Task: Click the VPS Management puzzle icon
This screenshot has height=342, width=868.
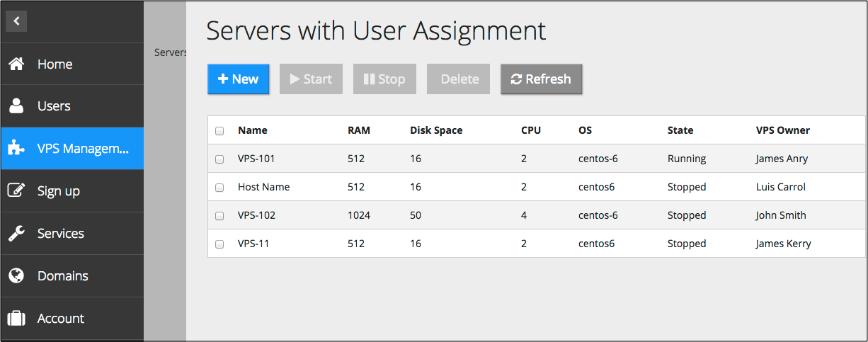Action: 16,149
